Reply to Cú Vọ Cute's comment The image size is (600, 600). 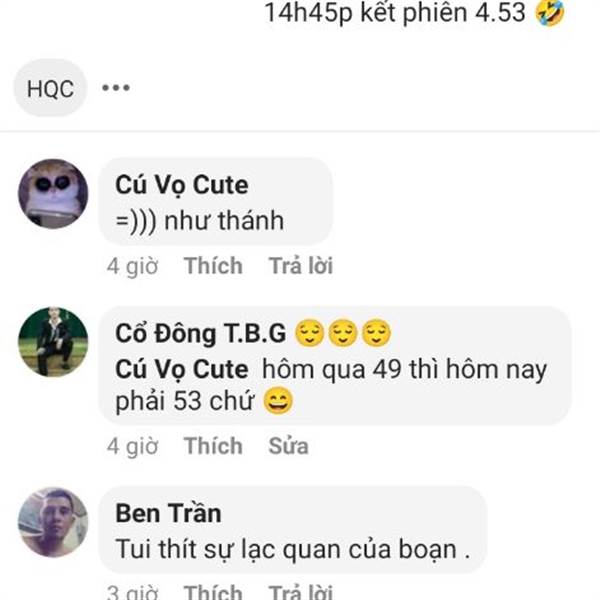pyautogui.click(x=301, y=266)
